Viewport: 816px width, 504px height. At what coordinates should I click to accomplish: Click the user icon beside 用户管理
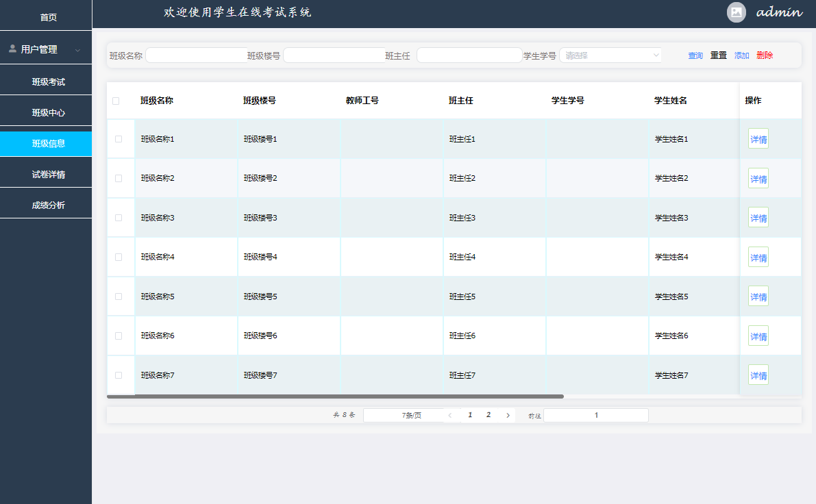[12, 49]
